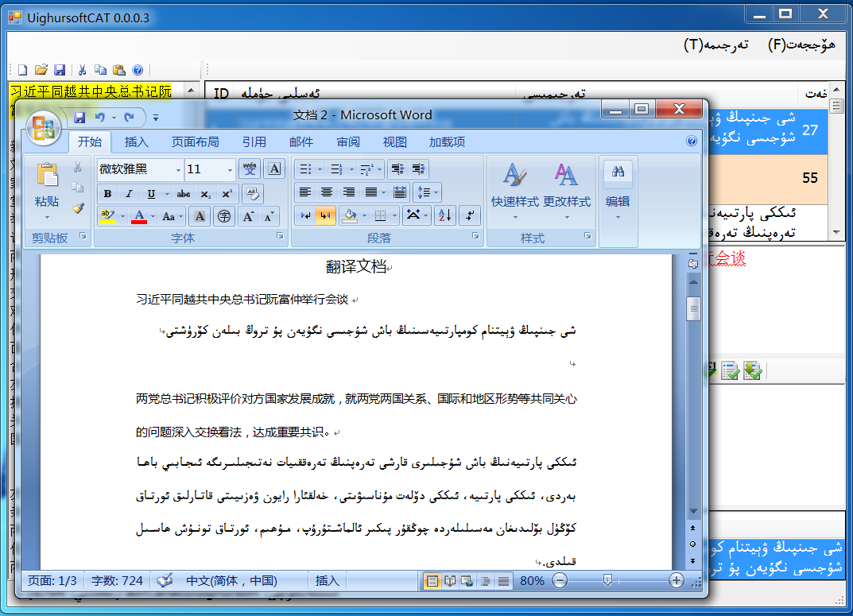Screen dimensions: 853x616
Task: Expand the bullets list dropdown arrow
Action: [320, 169]
